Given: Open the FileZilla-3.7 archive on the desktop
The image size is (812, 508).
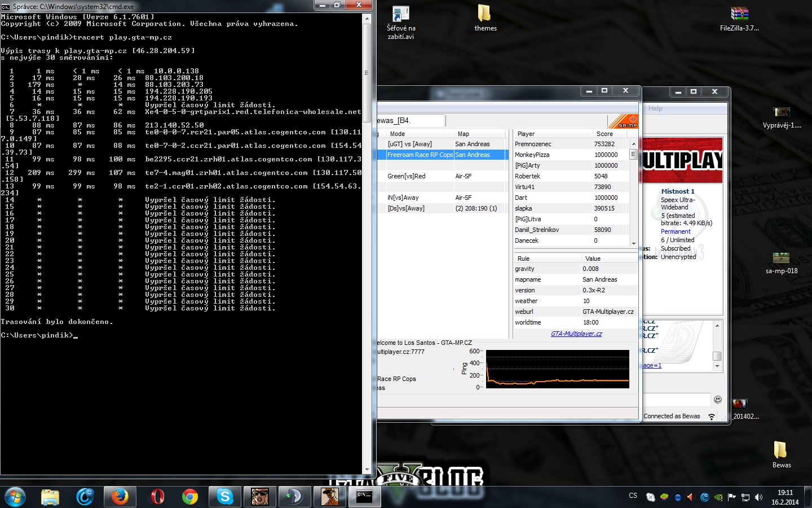Looking at the screenshot, I should pos(739,18).
